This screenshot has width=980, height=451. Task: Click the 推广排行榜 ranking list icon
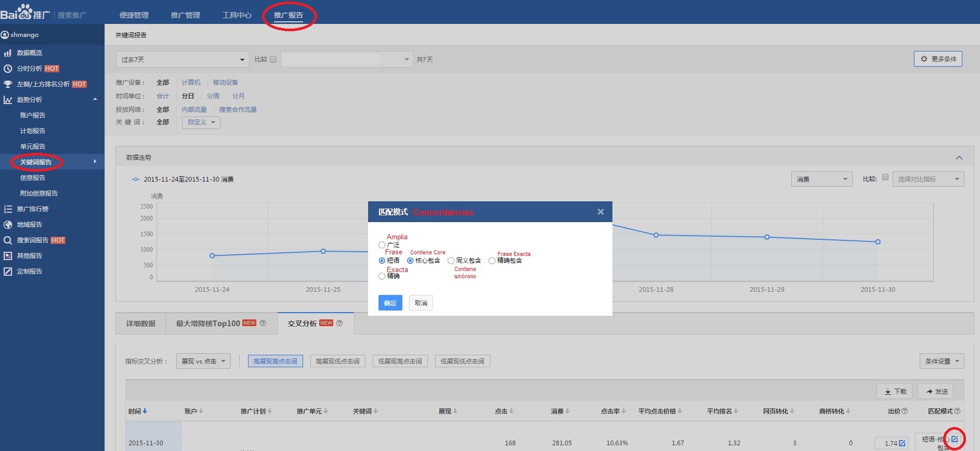[x=8, y=209]
